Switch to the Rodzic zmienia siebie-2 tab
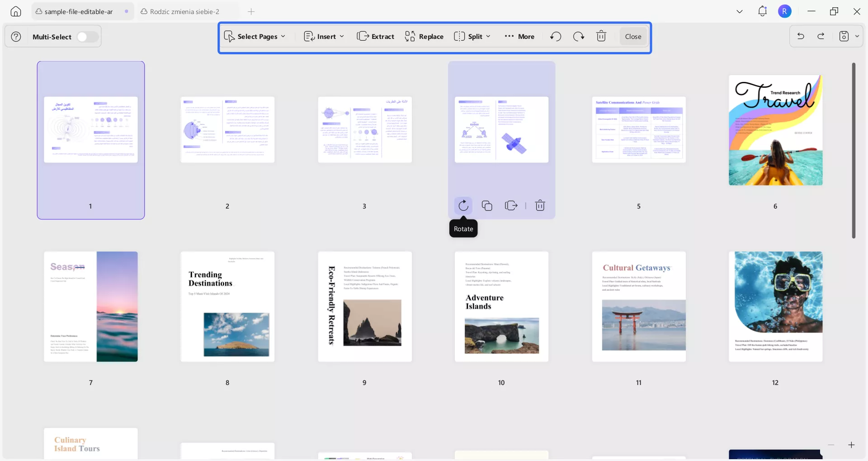868x461 pixels. click(185, 11)
